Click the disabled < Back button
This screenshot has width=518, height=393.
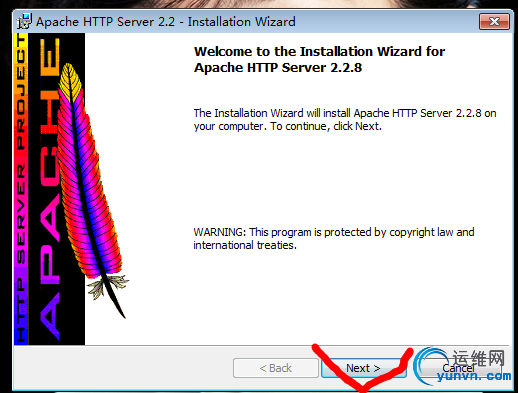click(276, 368)
